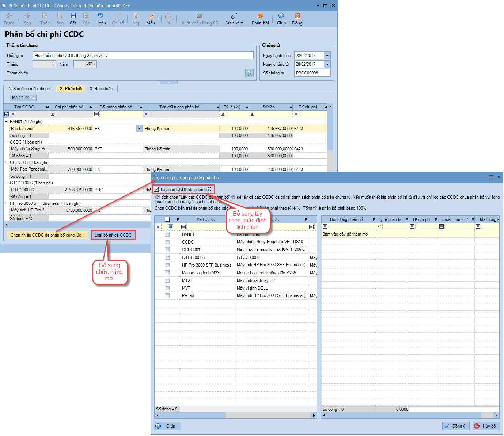Check the CCDC001 row checkbox

[x=167, y=249]
